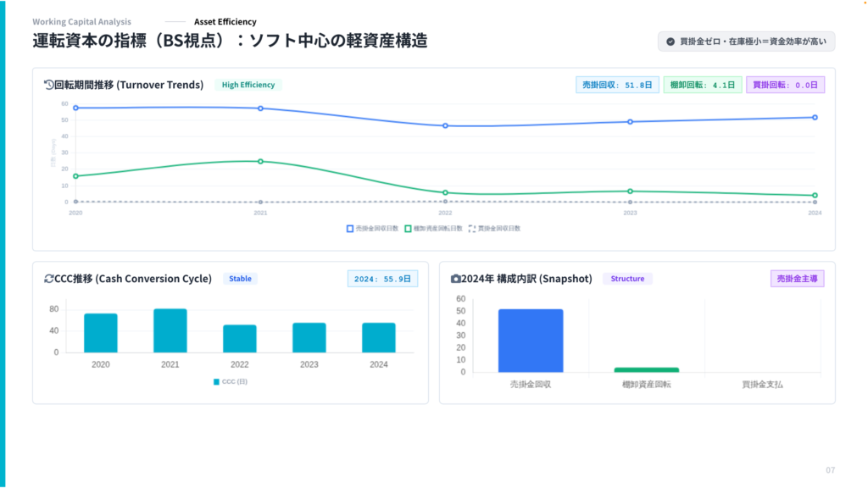This screenshot has width=868, height=488.
Task: Click the camera icon beside 2024年 構成内訳
Action: click(x=456, y=279)
